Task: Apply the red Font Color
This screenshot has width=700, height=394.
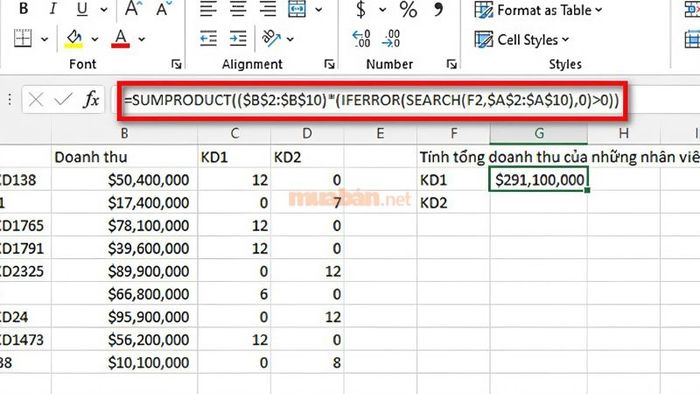Action: pyautogui.click(x=121, y=39)
